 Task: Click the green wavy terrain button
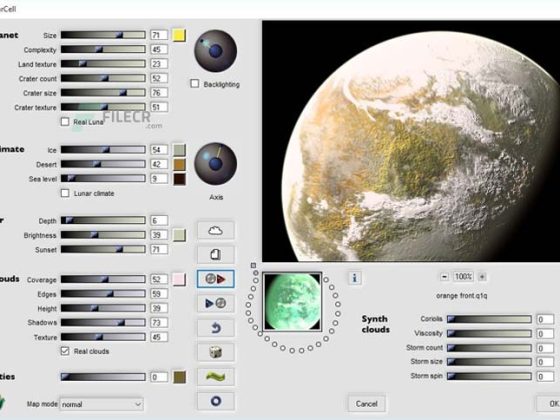pyautogui.click(x=215, y=376)
